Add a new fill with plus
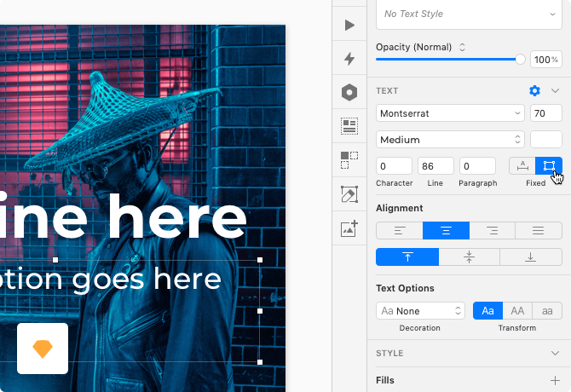 (x=555, y=380)
